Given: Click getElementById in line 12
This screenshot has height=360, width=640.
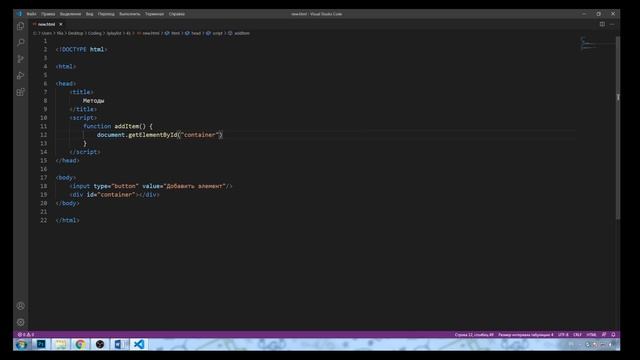Looking at the screenshot, I should click(153, 135).
